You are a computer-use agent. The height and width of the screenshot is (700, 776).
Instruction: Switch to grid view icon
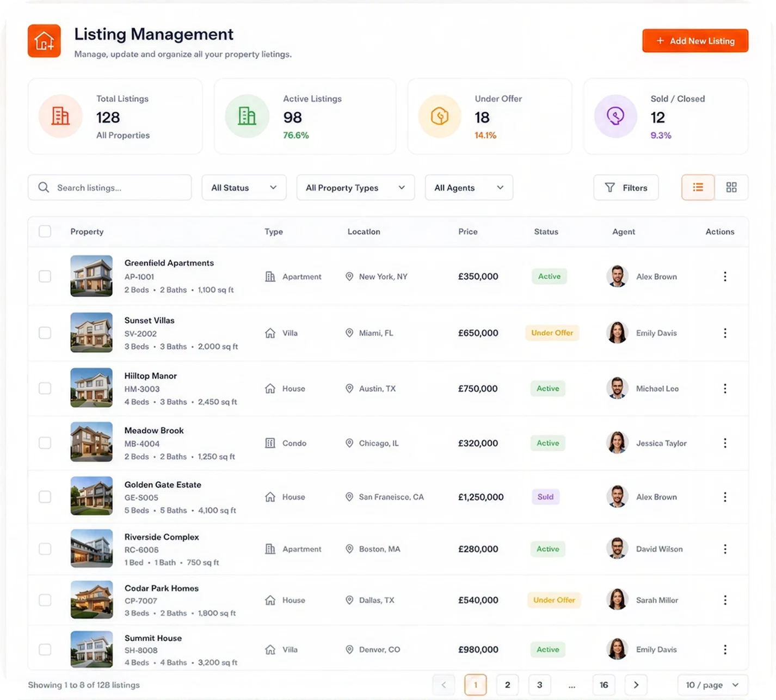click(731, 187)
